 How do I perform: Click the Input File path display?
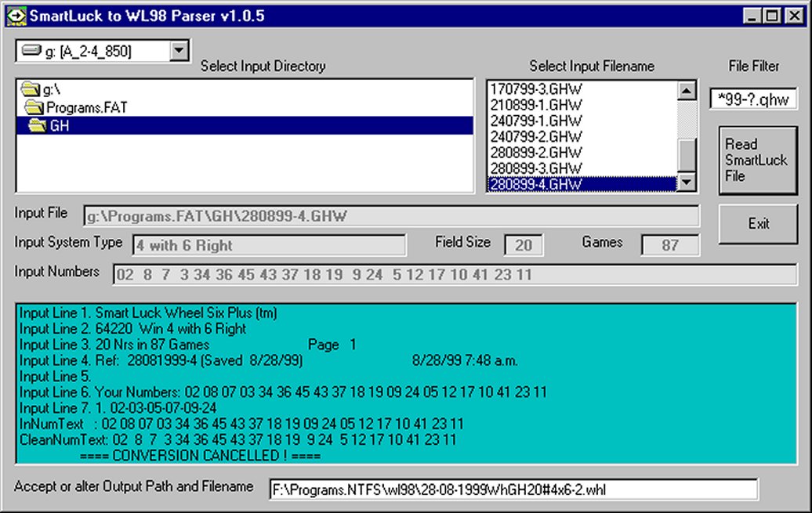[392, 215]
